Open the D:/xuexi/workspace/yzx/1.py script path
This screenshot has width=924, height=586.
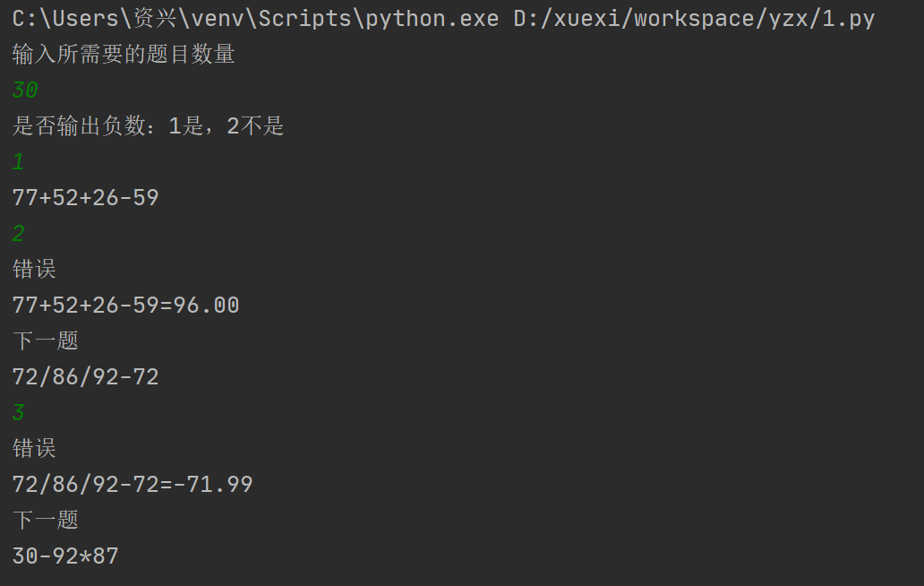(x=694, y=18)
